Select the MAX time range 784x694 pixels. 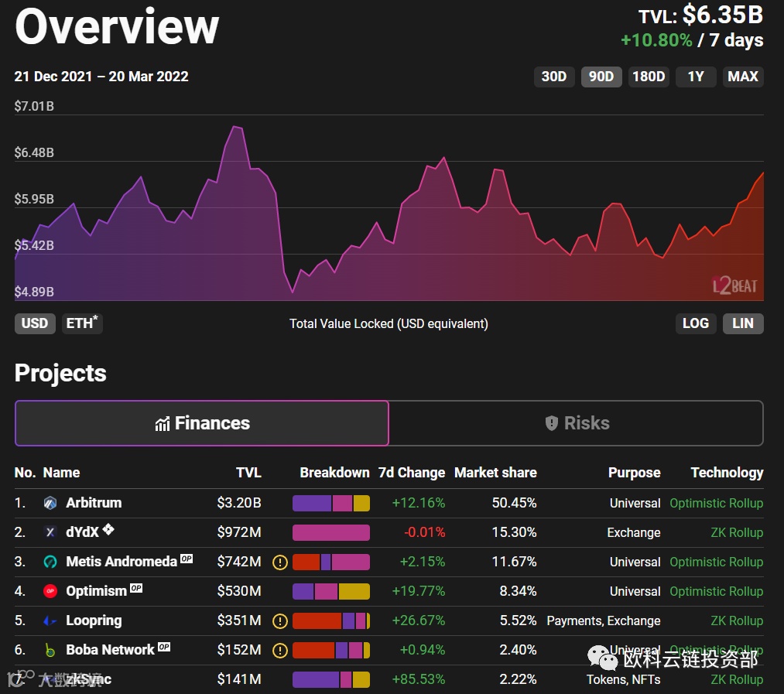(x=743, y=77)
